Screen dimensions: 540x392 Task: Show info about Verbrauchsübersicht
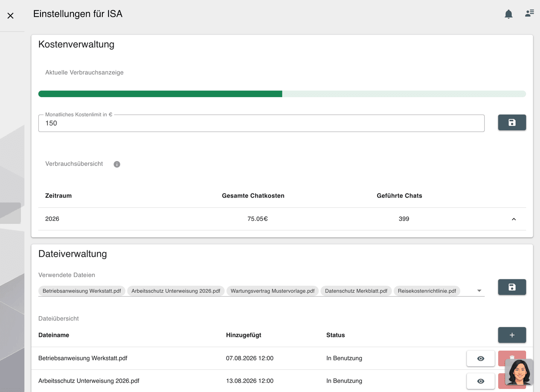tap(117, 164)
